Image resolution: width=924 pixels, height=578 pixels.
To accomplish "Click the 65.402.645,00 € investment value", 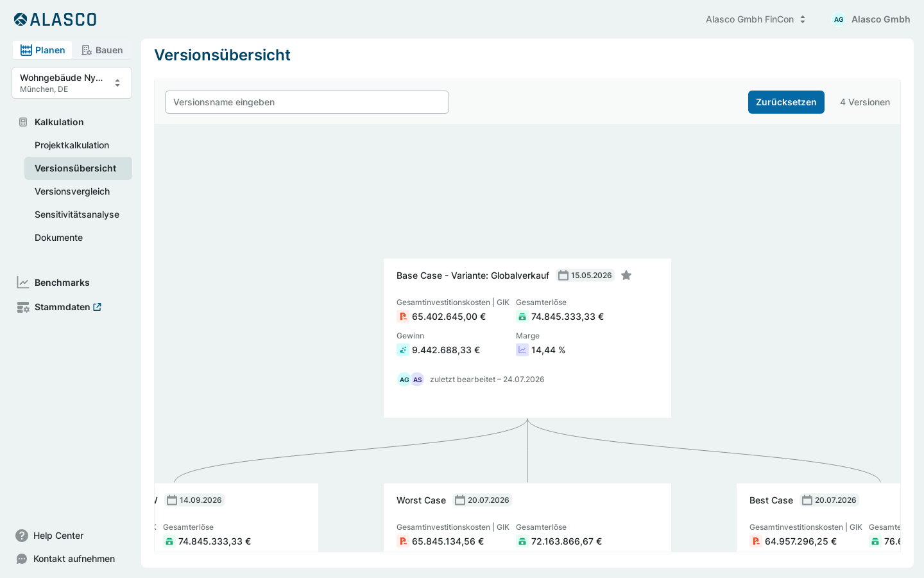I will point(449,317).
